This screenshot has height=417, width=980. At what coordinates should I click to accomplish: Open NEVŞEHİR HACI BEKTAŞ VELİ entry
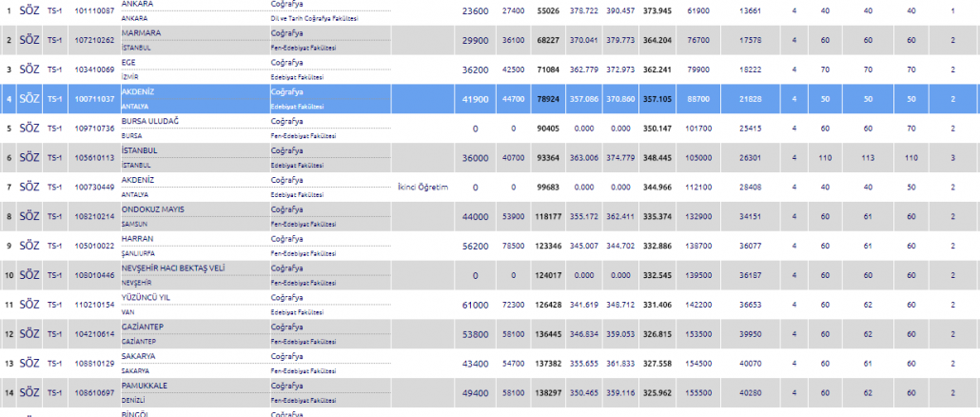point(173,268)
